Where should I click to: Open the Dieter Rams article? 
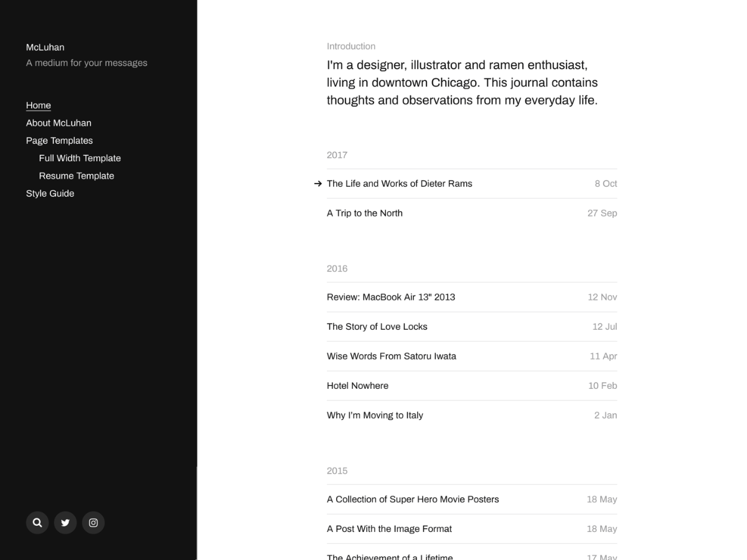[x=400, y=184]
